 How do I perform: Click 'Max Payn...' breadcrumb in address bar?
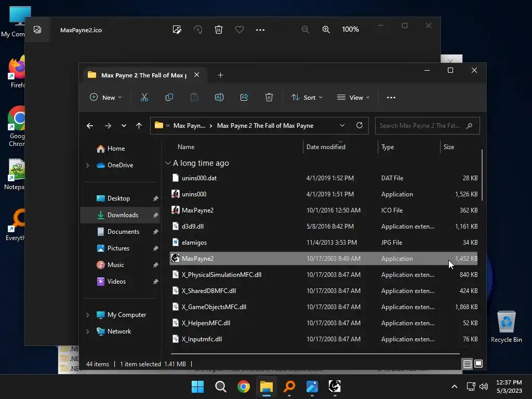click(189, 126)
